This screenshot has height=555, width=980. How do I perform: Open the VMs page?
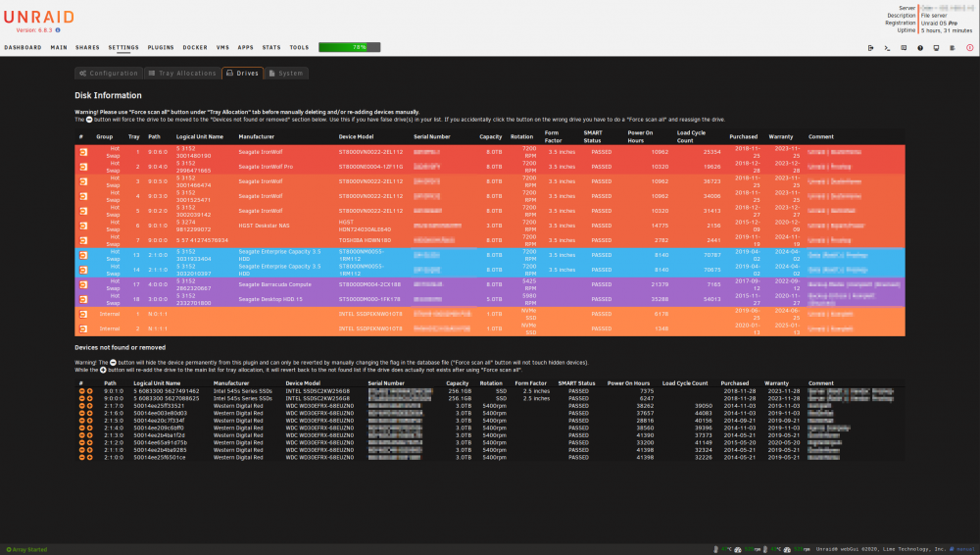(x=223, y=47)
